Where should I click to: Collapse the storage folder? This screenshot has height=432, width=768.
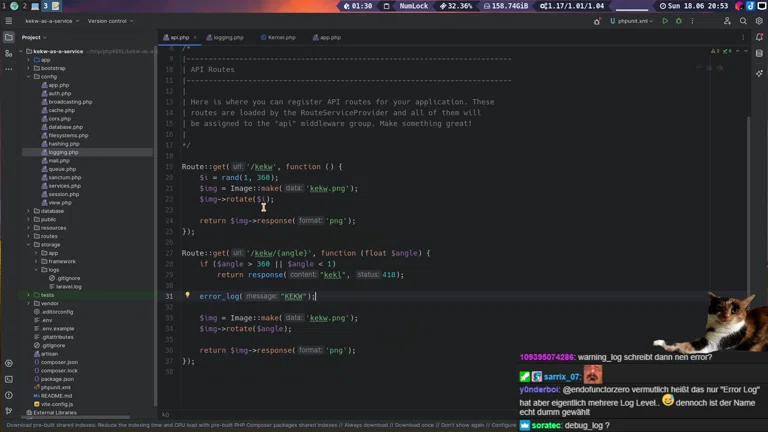click(28, 244)
